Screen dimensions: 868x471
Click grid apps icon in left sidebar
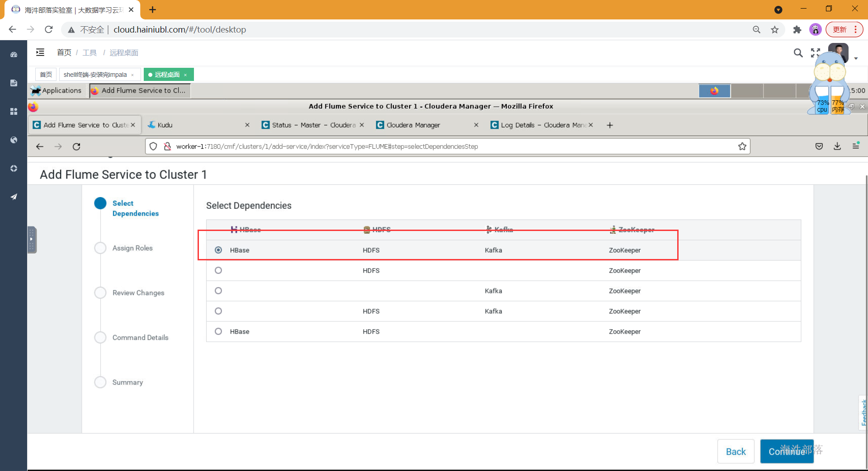pyautogui.click(x=14, y=112)
